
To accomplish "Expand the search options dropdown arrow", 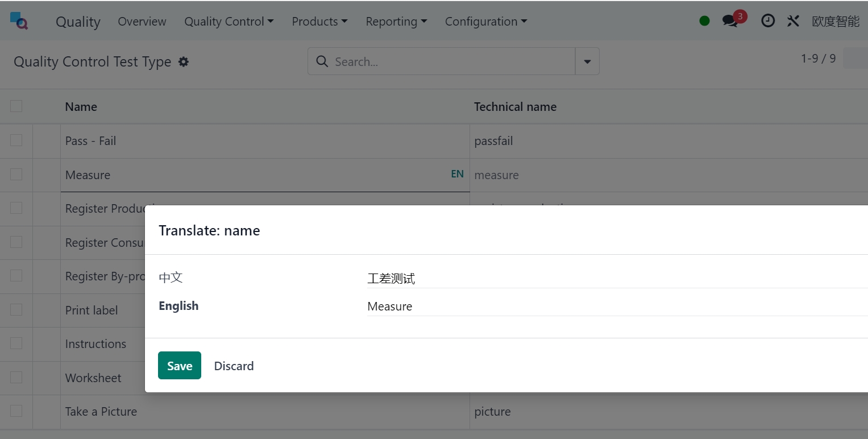I will pos(587,61).
